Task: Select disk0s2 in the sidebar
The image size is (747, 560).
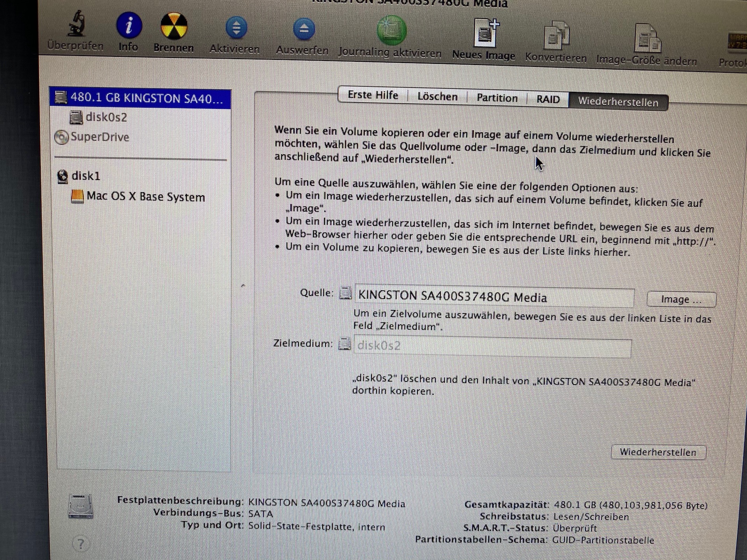Action: coord(106,117)
